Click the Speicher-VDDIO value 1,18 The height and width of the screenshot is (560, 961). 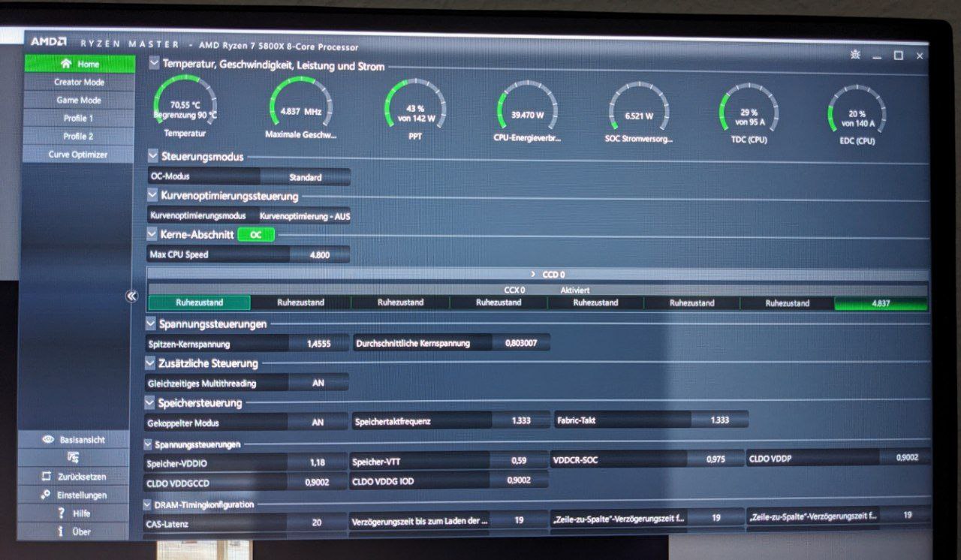pyautogui.click(x=317, y=462)
